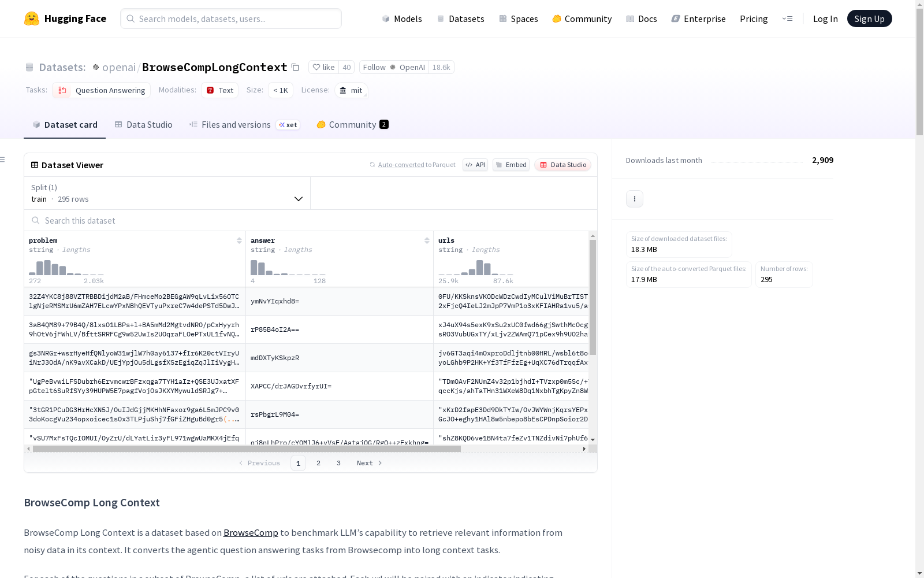Screen dimensions: 924x578
Task: Go to page 2 of the table
Action: click(x=318, y=463)
